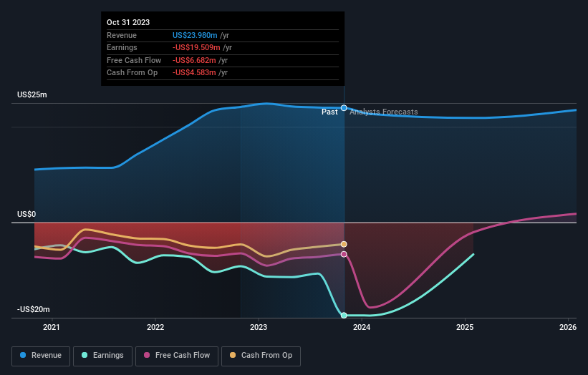Click the 2024 x-axis label

pos(362,327)
